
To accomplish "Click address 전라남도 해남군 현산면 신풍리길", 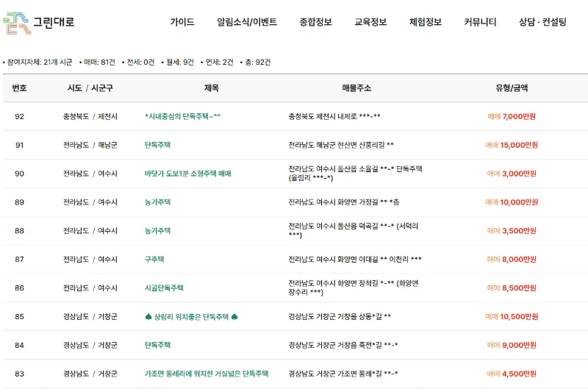I will click(x=341, y=145).
